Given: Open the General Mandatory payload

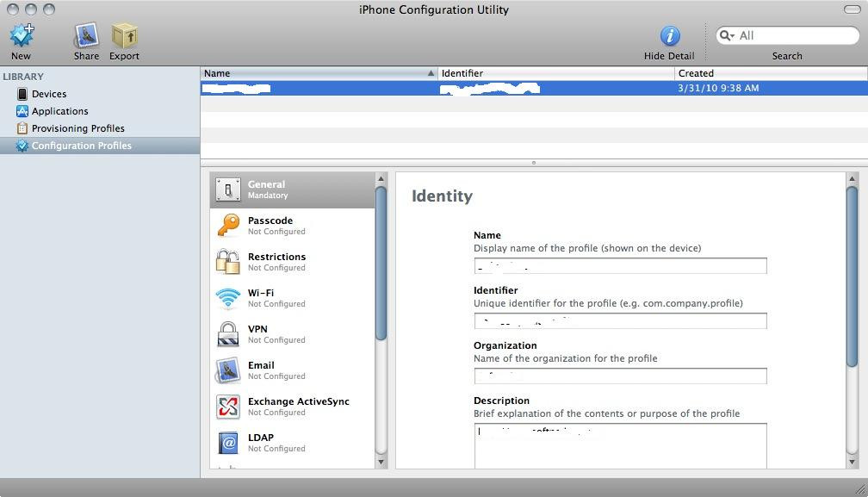Looking at the screenshot, I should click(292, 189).
